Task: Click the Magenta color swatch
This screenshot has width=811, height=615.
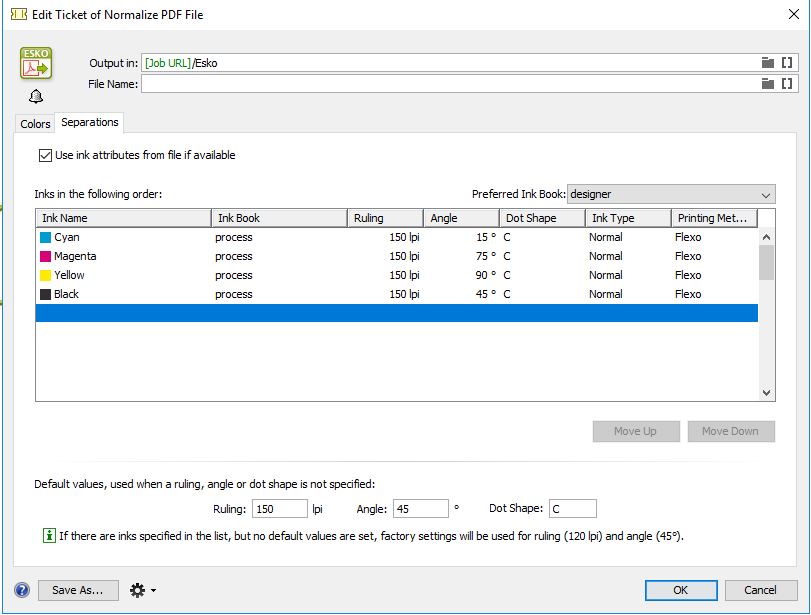Action: [x=45, y=257]
